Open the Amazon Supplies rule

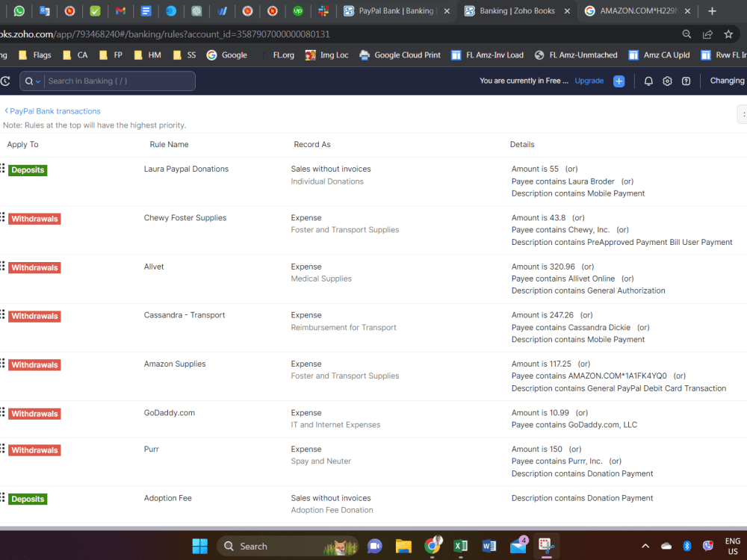pos(175,364)
